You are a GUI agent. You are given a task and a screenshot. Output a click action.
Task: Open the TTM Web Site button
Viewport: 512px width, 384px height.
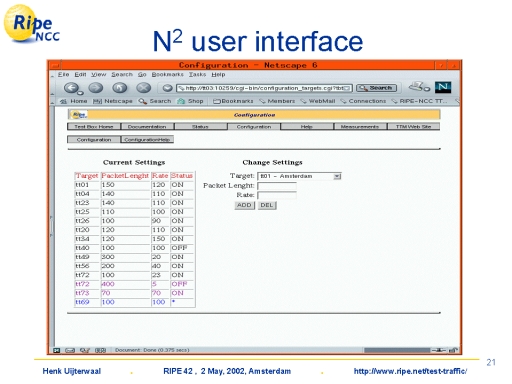413,127
